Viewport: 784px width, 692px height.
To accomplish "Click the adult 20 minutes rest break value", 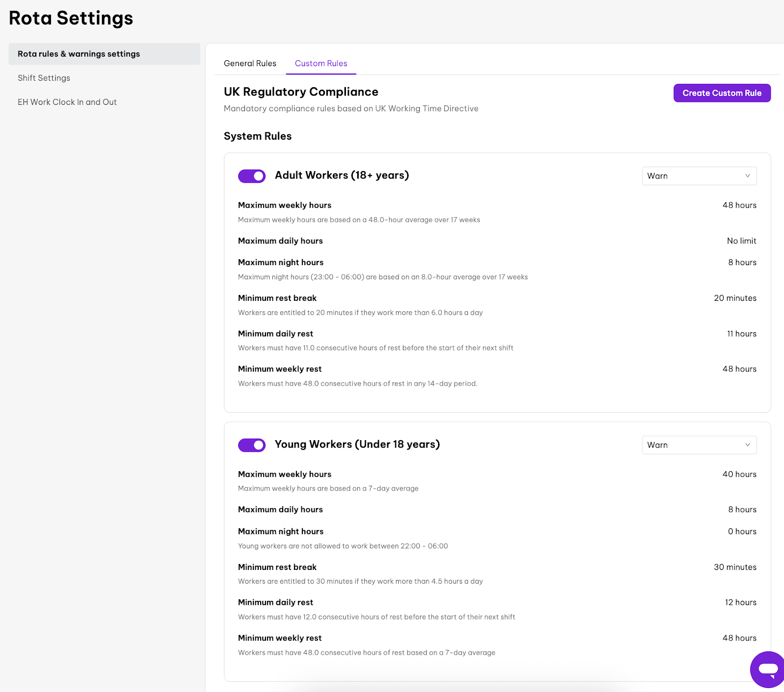I will 735,298.
